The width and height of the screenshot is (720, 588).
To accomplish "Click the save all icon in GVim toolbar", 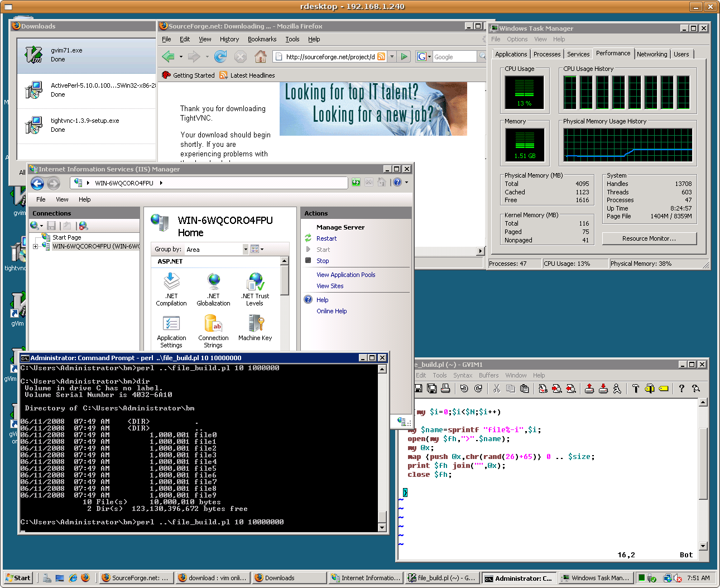I will pyautogui.click(x=431, y=389).
